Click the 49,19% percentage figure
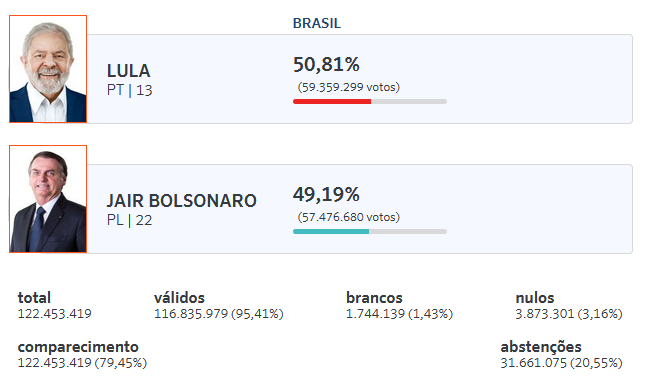 point(326,195)
